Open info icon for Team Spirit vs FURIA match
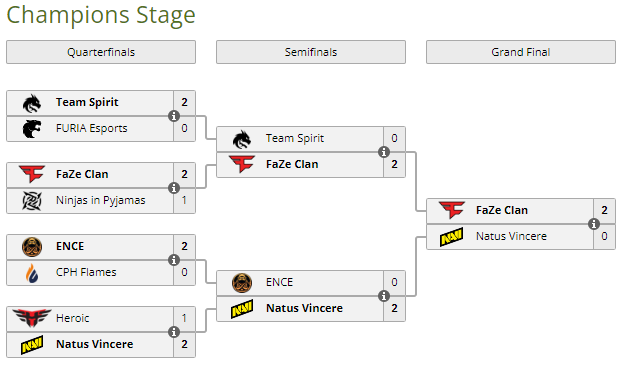 (x=174, y=116)
